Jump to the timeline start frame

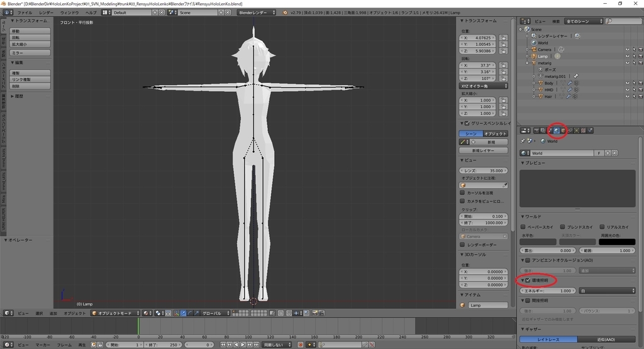223,345
